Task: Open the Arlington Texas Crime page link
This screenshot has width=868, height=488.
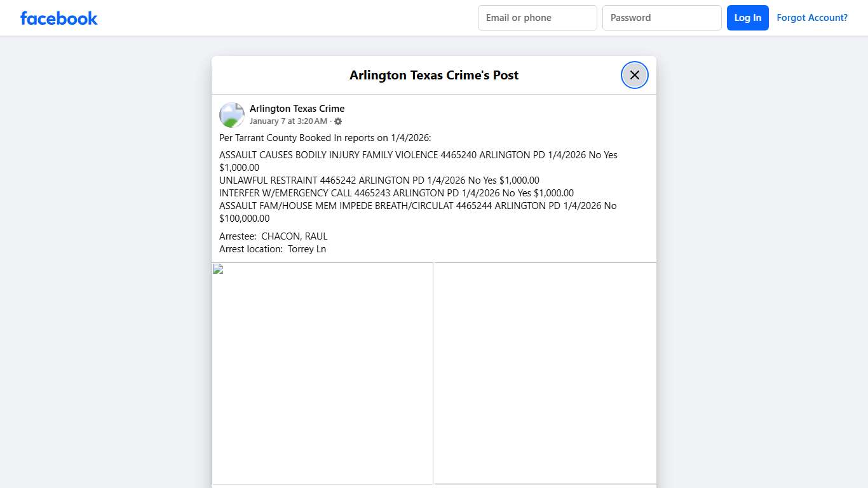Action: pos(297,108)
